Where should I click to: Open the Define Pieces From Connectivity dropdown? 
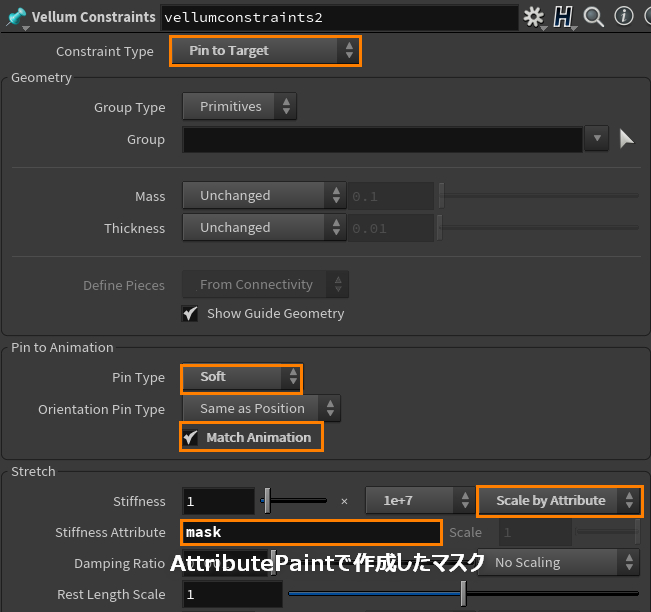click(x=265, y=285)
